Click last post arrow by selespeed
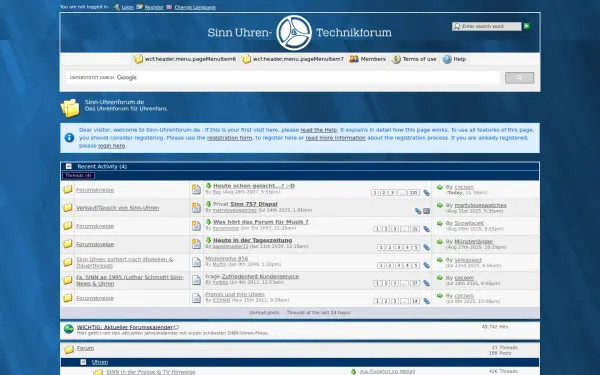This screenshot has width=600, height=375. [440, 259]
